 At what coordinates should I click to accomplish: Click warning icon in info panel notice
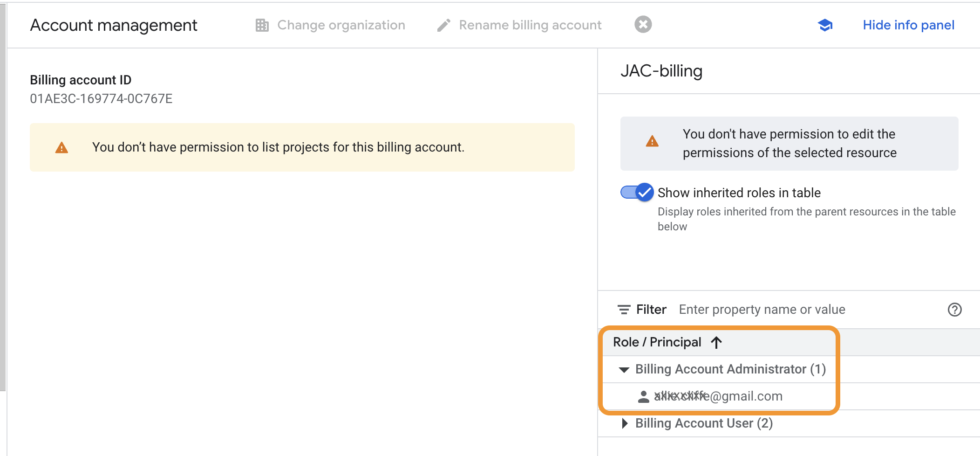[652, 141]
